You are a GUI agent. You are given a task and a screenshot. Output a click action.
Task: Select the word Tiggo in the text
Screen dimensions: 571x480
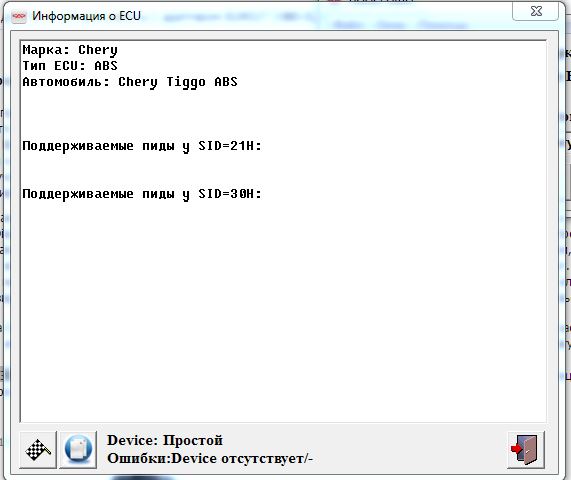pyautogui.click(x=186, y=82)
